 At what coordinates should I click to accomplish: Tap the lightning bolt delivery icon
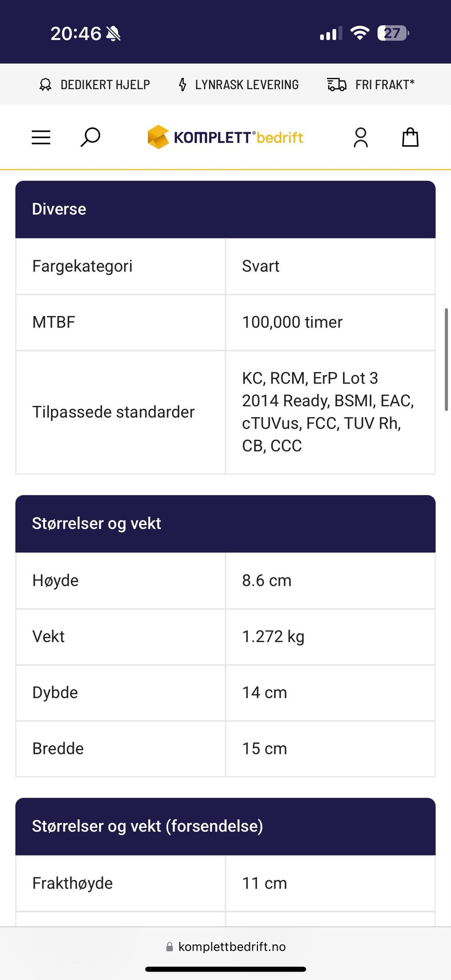(x=183, y=85)
